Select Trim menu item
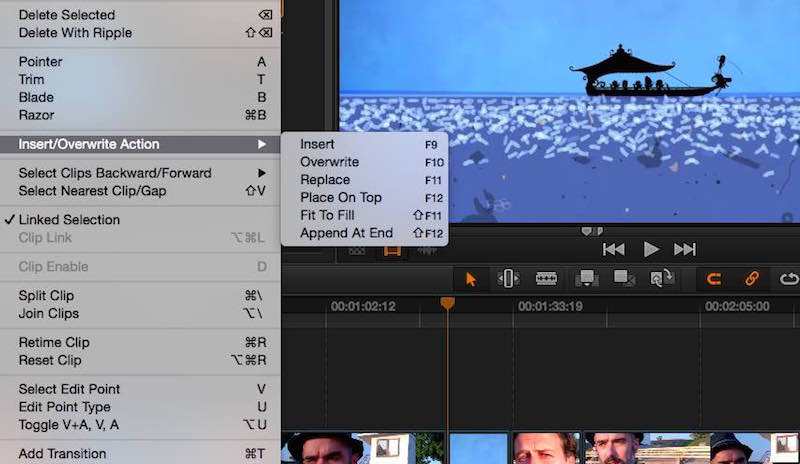Image resolution: width=800 pixels, height=464 pixels. coord(140,80)
